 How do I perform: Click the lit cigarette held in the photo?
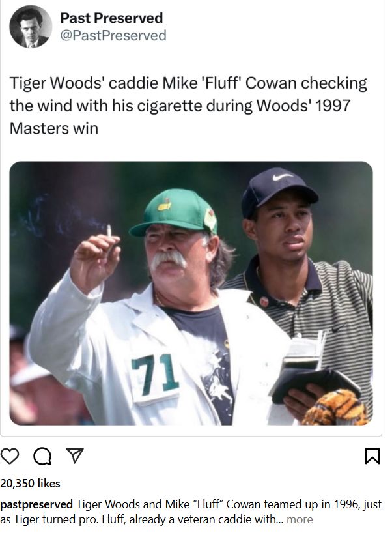coord(109,231)
